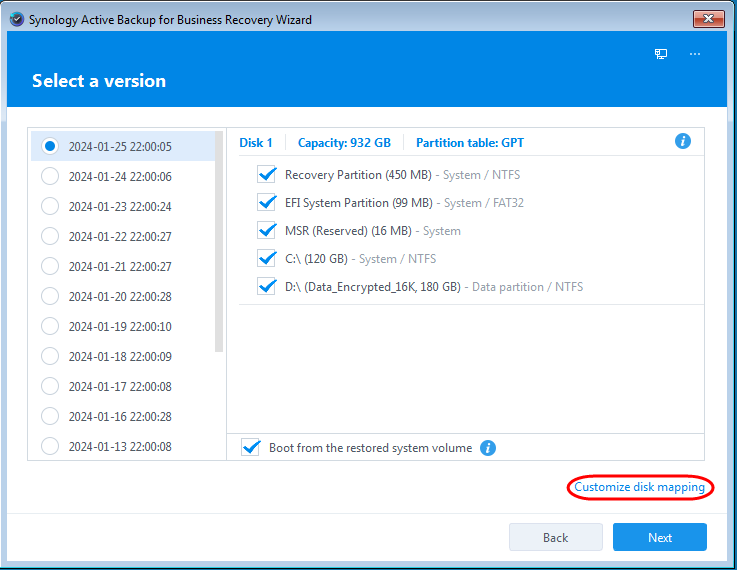Go back with the Back button
737x570 pixels.
pyautogui.click(x=556, y=537)
